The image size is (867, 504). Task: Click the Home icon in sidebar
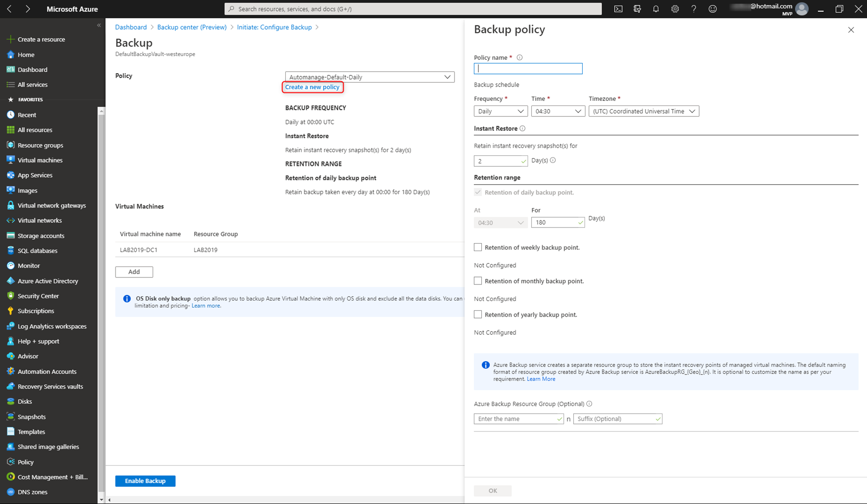10,55
